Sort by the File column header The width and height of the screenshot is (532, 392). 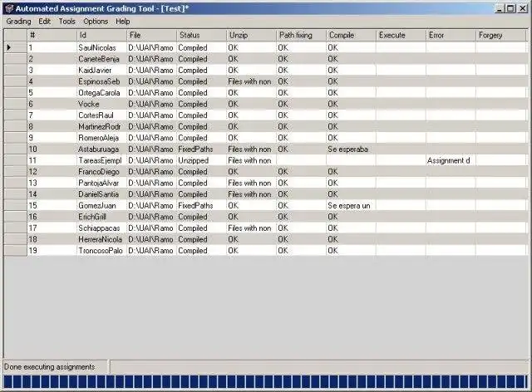pos(151,35)
